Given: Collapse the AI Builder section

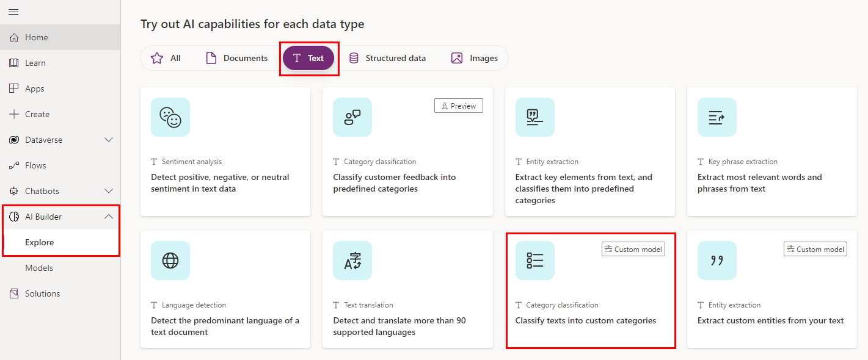Looking at the screenshot, I should pyautogui.click(x=109, y=217).
